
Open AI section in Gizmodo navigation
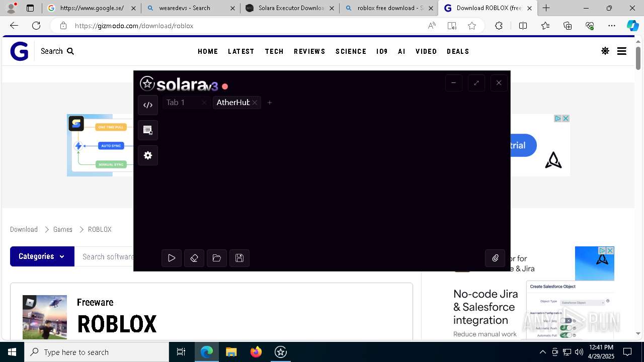coord(401,51)
